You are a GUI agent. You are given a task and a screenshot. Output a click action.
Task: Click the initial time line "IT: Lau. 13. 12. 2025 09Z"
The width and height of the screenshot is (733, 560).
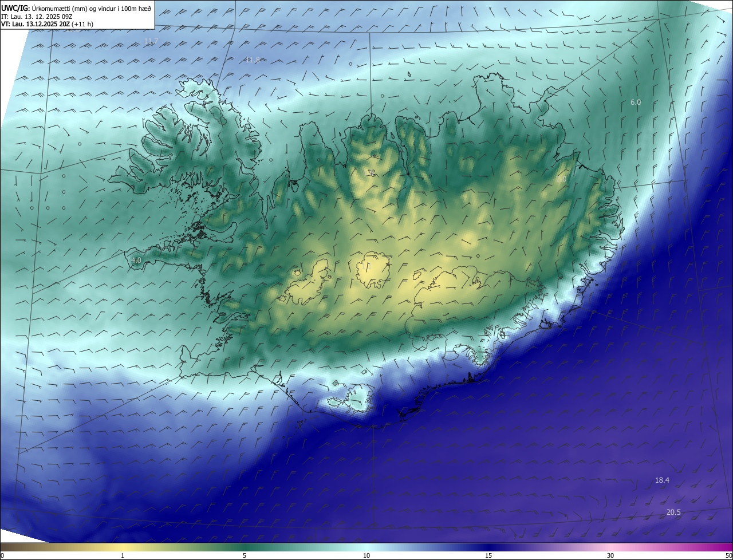point(37,16)
